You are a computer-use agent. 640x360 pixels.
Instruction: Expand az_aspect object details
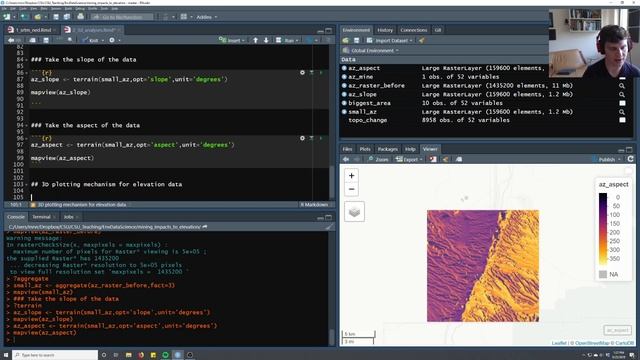point(344,68)
